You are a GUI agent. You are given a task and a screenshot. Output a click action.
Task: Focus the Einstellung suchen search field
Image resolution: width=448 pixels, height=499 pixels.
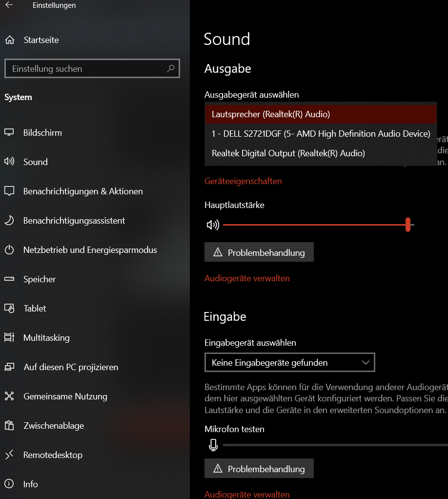(88, 69)
